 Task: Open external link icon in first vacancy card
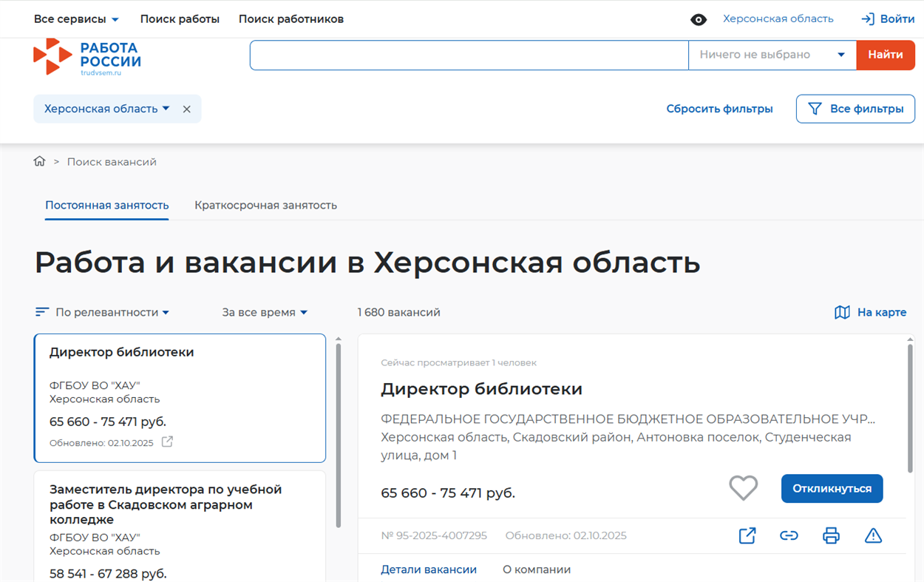tap(168, 442)
